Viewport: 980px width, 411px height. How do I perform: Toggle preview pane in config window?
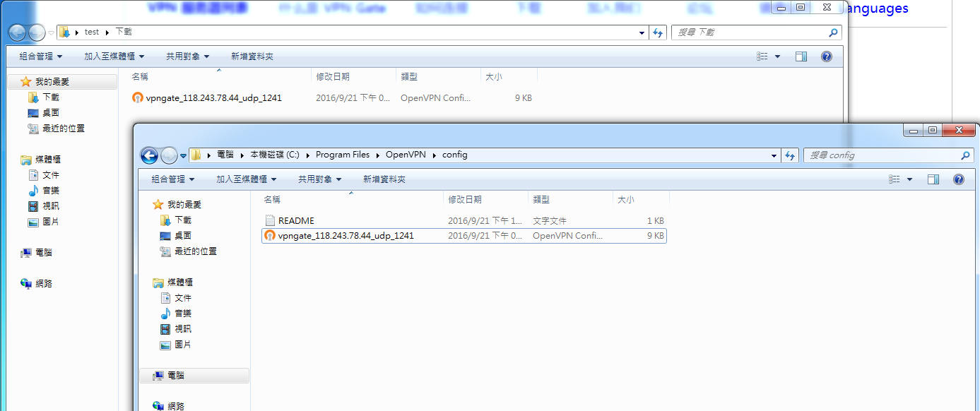(933, 179)
